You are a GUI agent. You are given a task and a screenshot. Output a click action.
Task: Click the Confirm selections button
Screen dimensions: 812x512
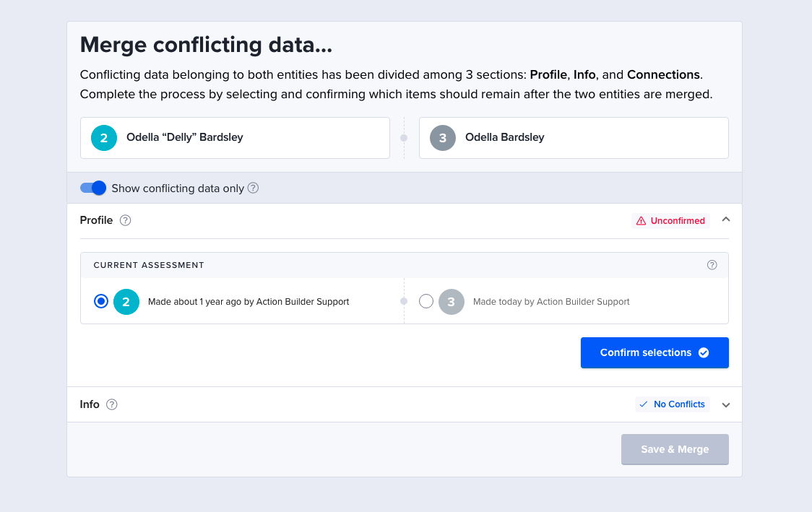pyautogui.click(x=655, y=353)
